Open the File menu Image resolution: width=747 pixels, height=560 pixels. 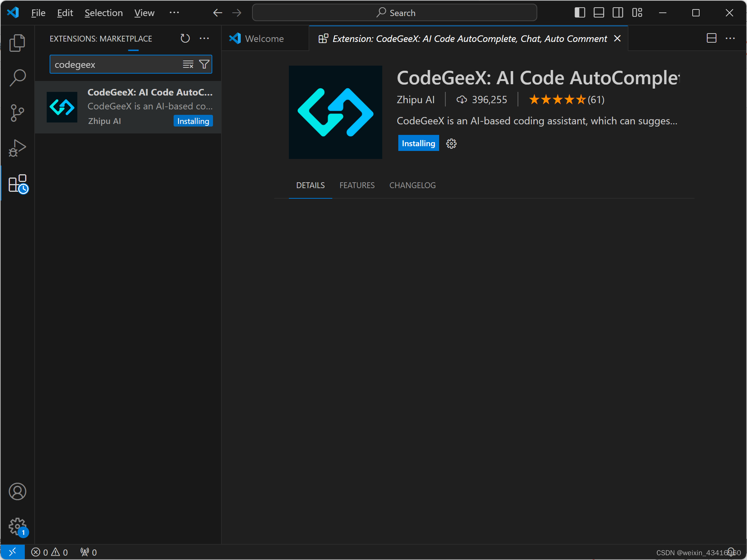pyautogui.click(x=38, y=13)
